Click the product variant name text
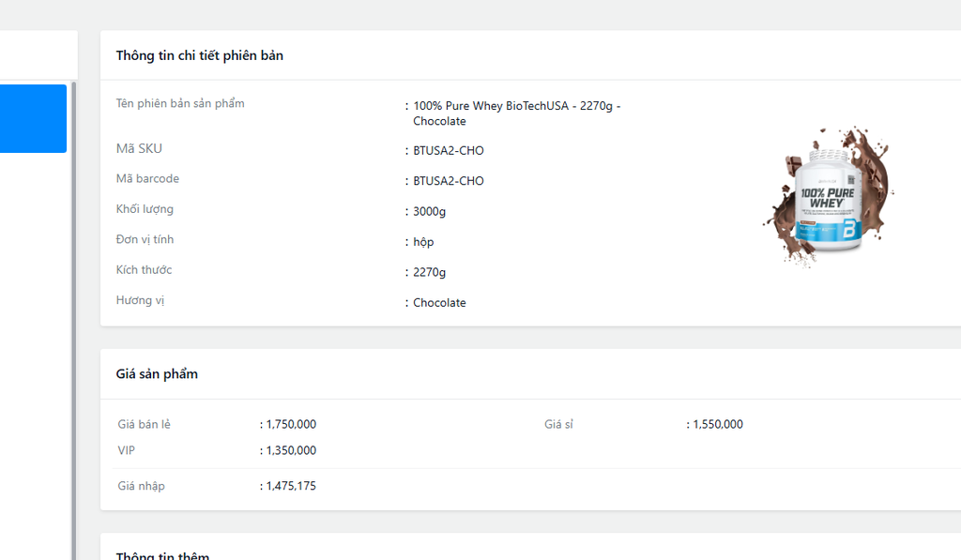Image resolution: width=961 pixels, height=560 pixels. [517, 114]
